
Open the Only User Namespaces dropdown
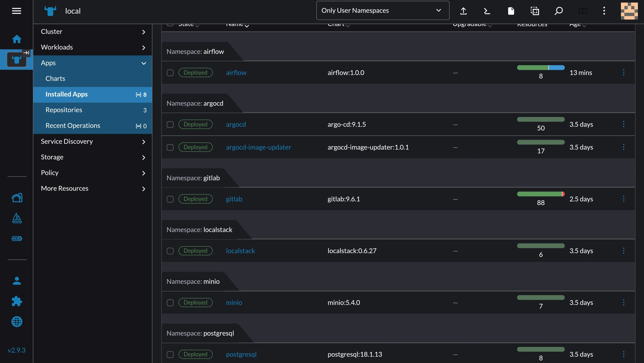point(383,10)
